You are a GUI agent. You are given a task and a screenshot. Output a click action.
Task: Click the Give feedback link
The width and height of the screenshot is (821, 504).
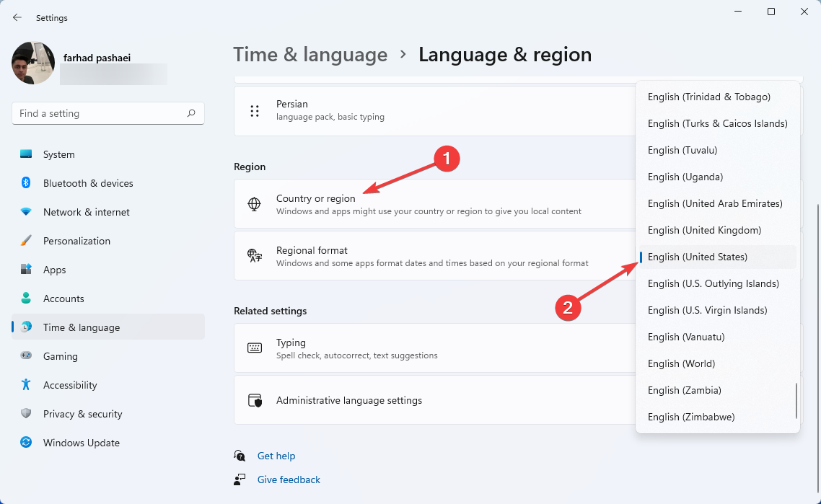[289, 479]
